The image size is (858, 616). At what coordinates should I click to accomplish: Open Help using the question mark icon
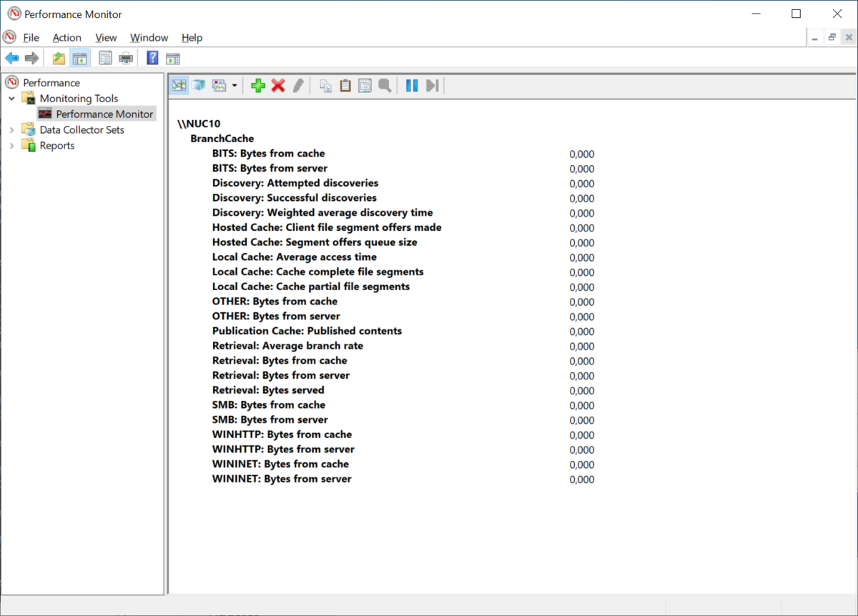coord(152,58)
